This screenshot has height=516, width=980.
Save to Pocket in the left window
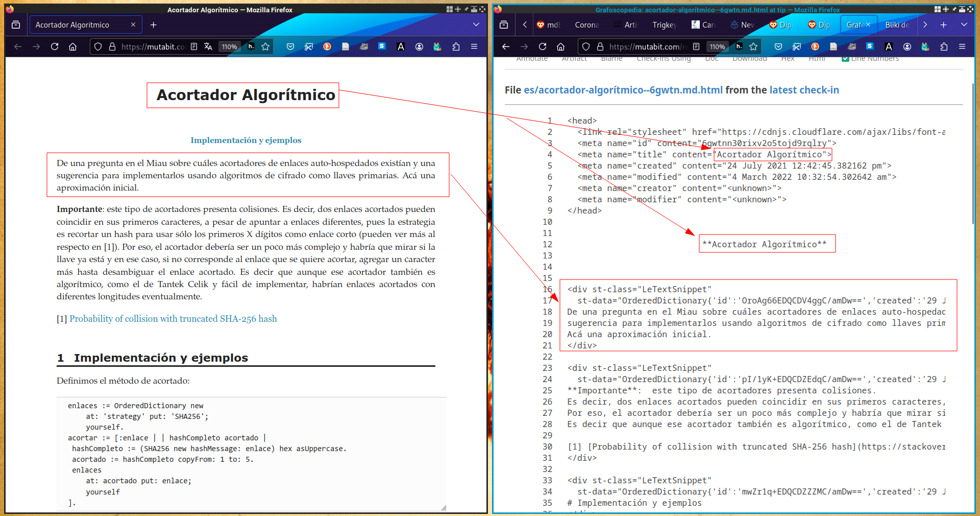click(290, 46)
